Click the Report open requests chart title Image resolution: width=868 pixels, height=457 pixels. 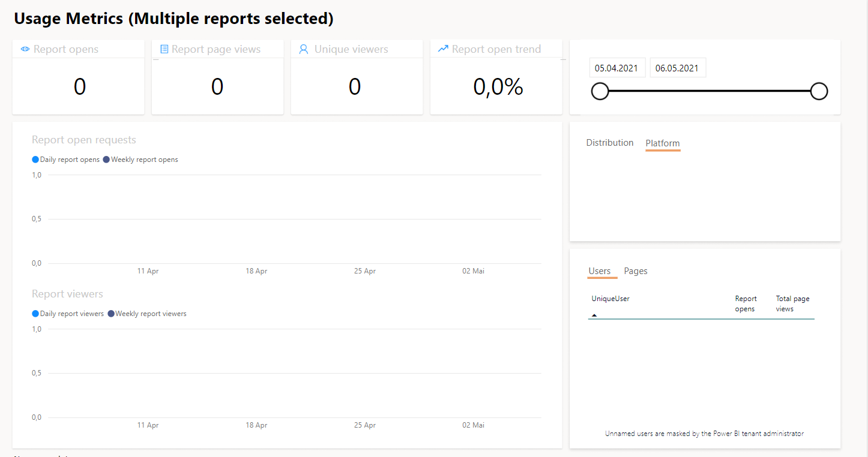[x=84, y=140]
